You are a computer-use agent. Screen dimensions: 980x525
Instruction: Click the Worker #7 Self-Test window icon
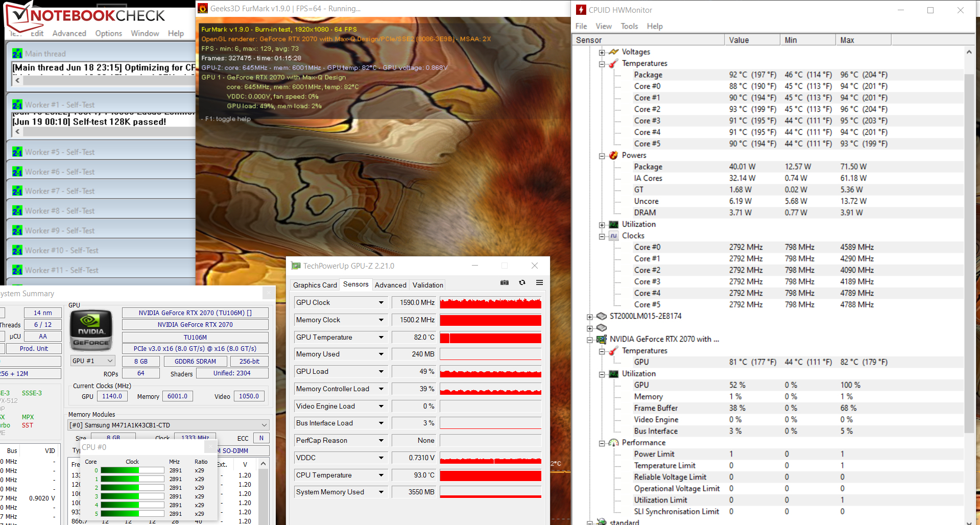click(17, 191)
